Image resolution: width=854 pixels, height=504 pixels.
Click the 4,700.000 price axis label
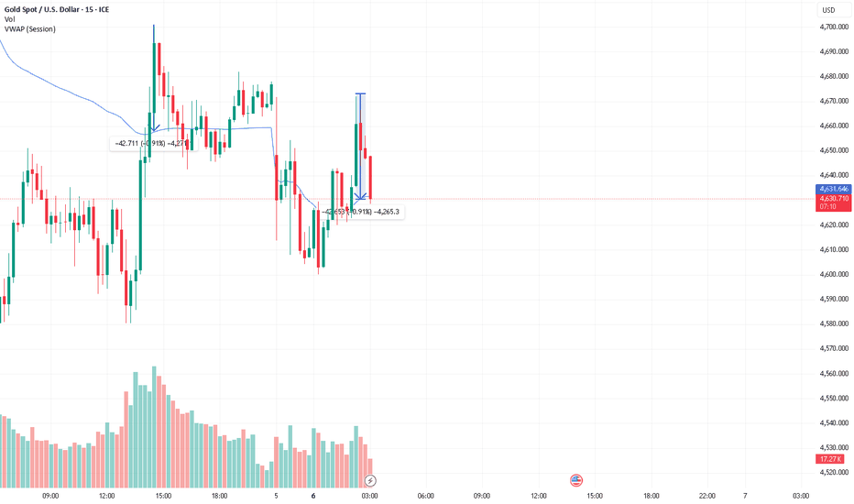point(834,27)
